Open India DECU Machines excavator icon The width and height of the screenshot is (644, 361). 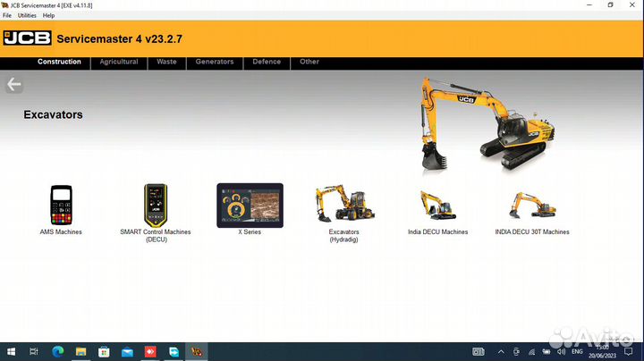point(437,206)
